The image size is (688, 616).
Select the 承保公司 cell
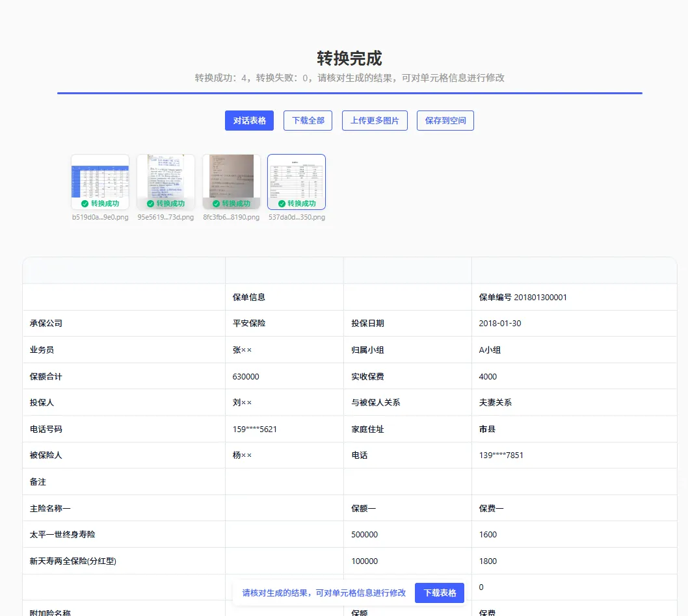click(124, 323)
